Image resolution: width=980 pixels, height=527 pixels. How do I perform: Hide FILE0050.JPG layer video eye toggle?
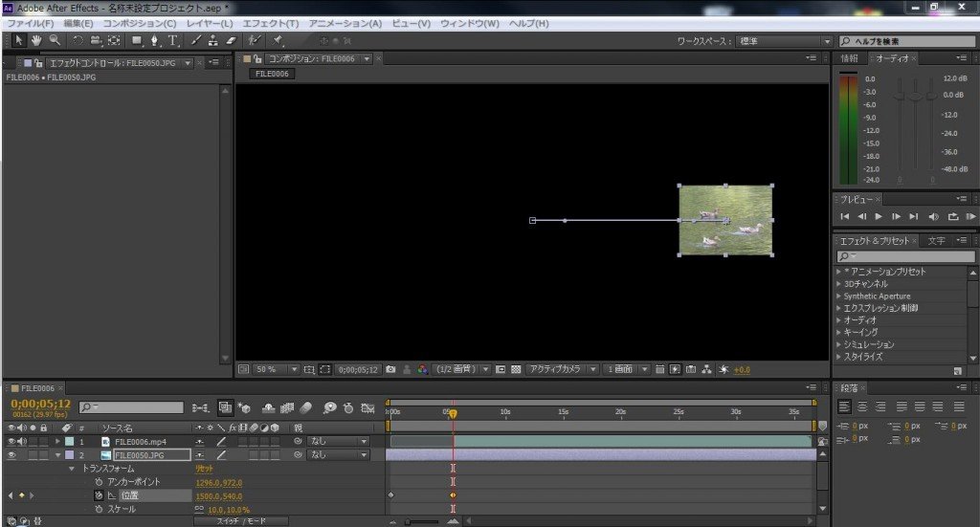(11, 455)
